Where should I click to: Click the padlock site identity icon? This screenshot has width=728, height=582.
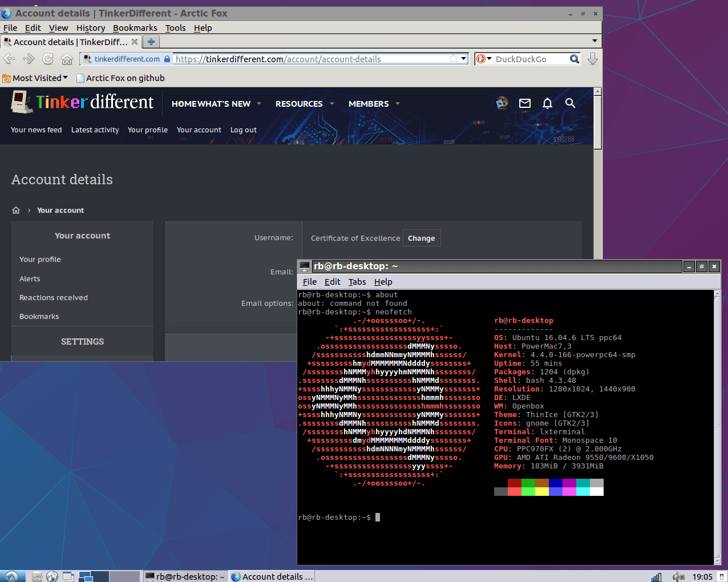tap(167, 59)
